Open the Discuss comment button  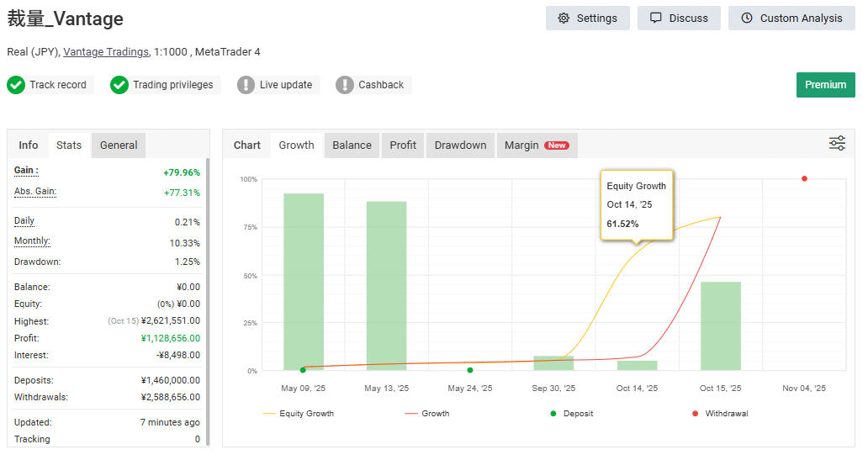click(x=679, y=19)
